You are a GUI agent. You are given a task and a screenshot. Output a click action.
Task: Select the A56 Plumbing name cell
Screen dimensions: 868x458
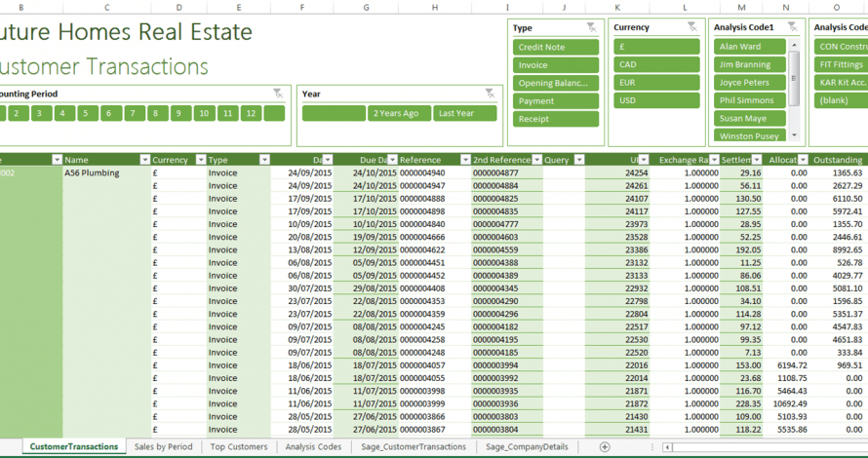click(107, 172)
